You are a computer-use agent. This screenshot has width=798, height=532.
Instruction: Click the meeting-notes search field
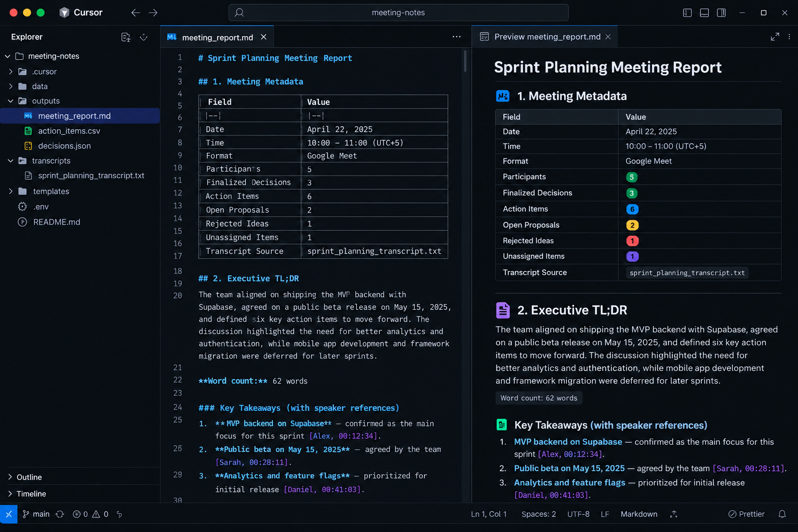coord(398,12)
